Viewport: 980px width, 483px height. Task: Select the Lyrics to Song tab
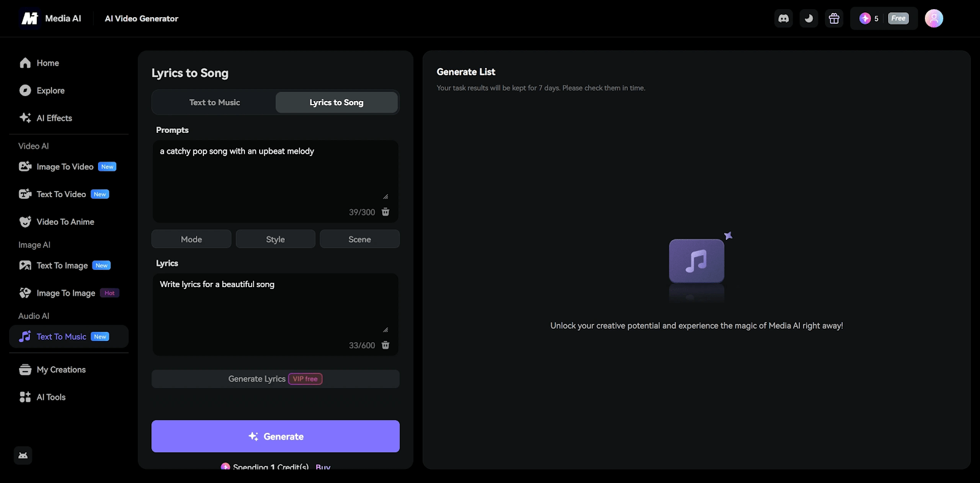click(x=336, y=102)
